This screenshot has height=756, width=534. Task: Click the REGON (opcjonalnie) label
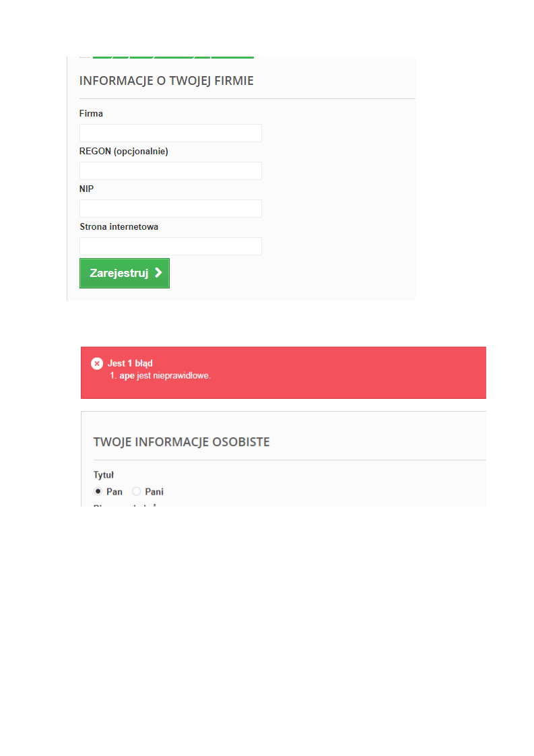(x=124, y=152)
